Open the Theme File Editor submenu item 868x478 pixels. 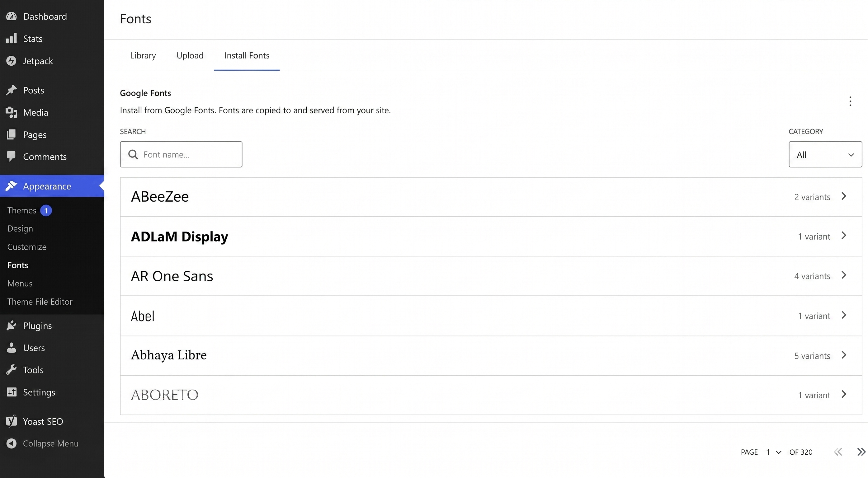point(40,302)
